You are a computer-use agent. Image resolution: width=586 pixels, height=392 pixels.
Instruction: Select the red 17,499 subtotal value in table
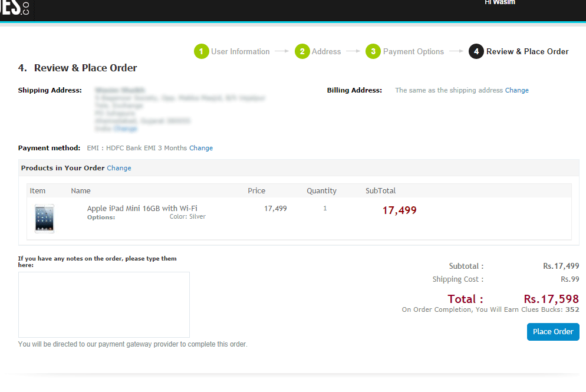tap(399, 210)
